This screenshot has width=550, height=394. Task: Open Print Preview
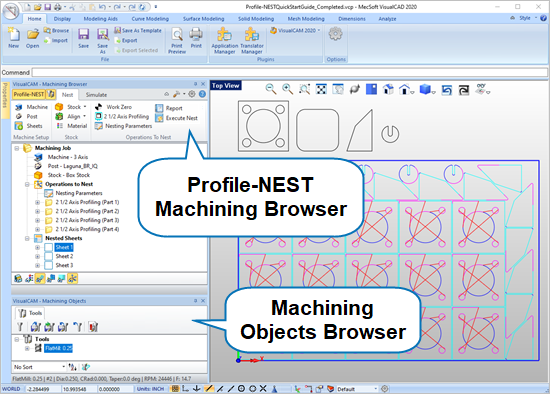[177, 40]
